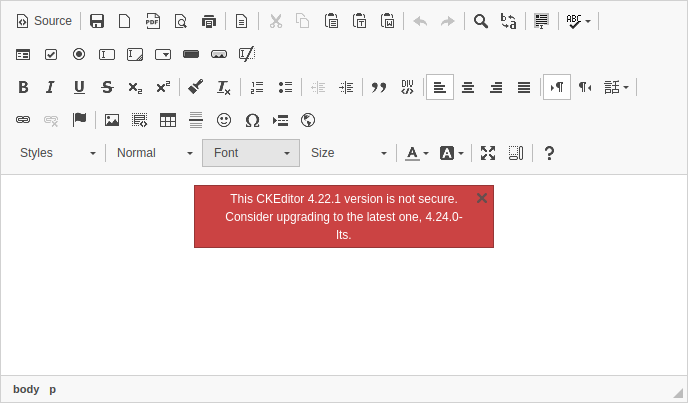
Task: Toggle Block Quote
Action: point(379,87)
